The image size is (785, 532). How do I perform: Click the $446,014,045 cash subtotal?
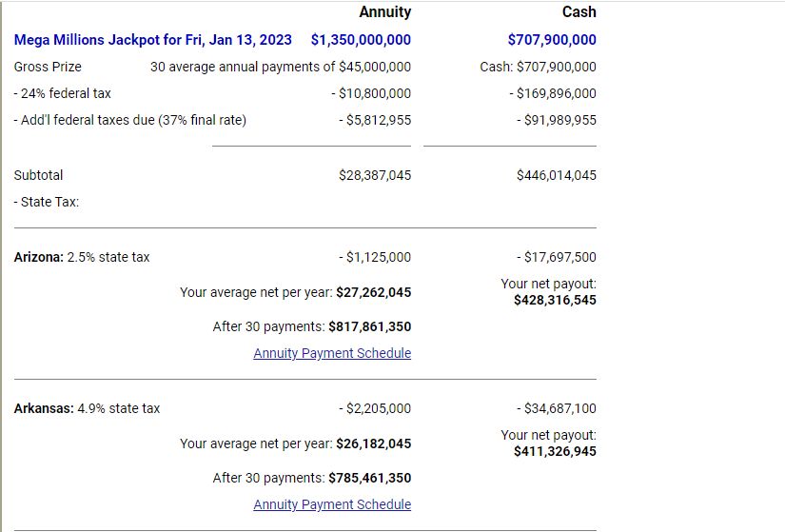point(557,175)
